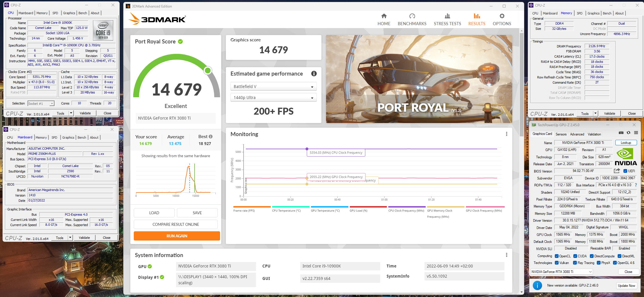
Task: Open the 1440p Ultra resolution dropdown
Action: tap(273, 98)
